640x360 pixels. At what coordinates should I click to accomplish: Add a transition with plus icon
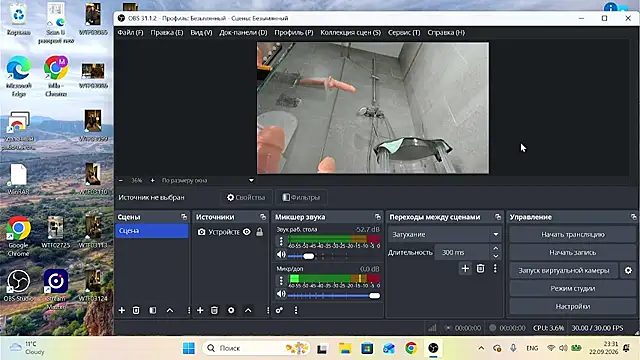pyautogui.click(x=465, y=269)
